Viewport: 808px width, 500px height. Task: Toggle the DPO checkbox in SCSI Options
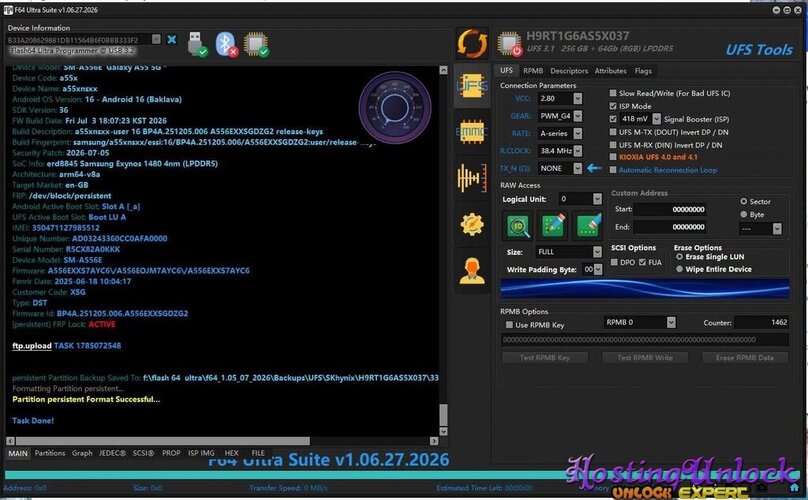coord(614,262)
